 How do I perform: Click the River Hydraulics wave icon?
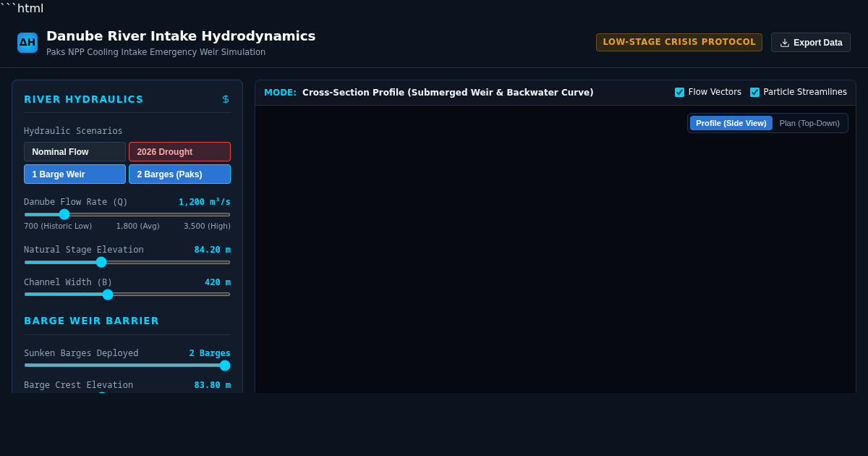tap(226, 99)
